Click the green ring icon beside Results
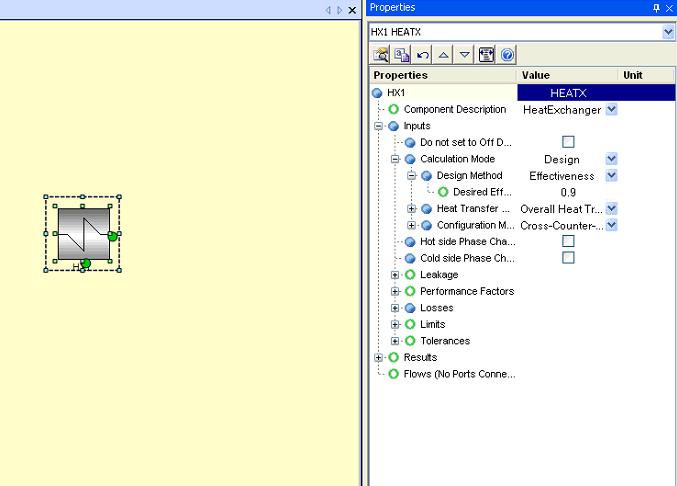The width and height of the screenshot is (677, 486). pos(393,357)
